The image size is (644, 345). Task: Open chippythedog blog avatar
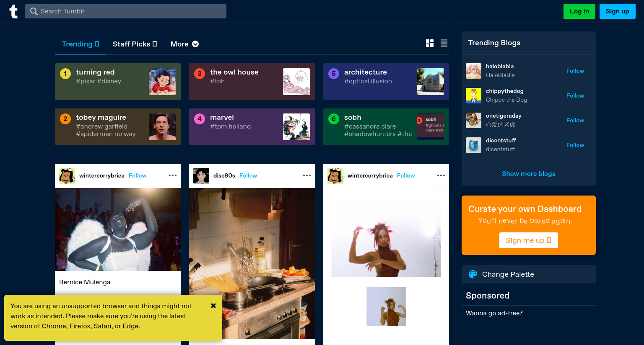pyautogui.click(x=473, y=95)
